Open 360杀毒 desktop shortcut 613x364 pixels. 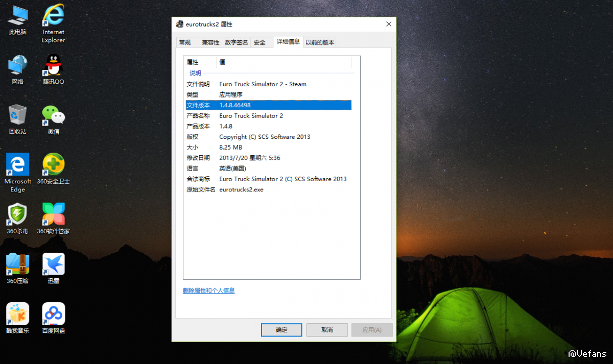pyautogui.click(x=18, y=219)
